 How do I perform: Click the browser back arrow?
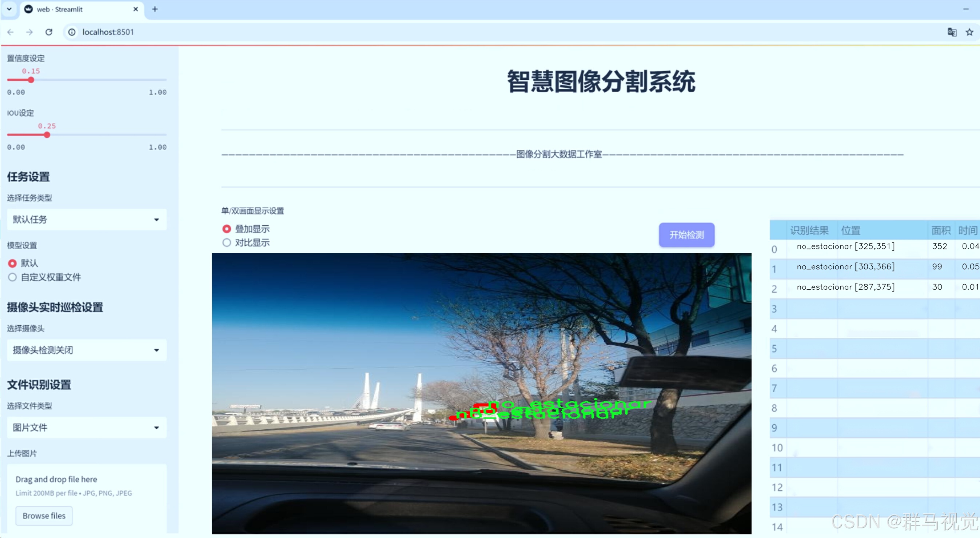10,32
